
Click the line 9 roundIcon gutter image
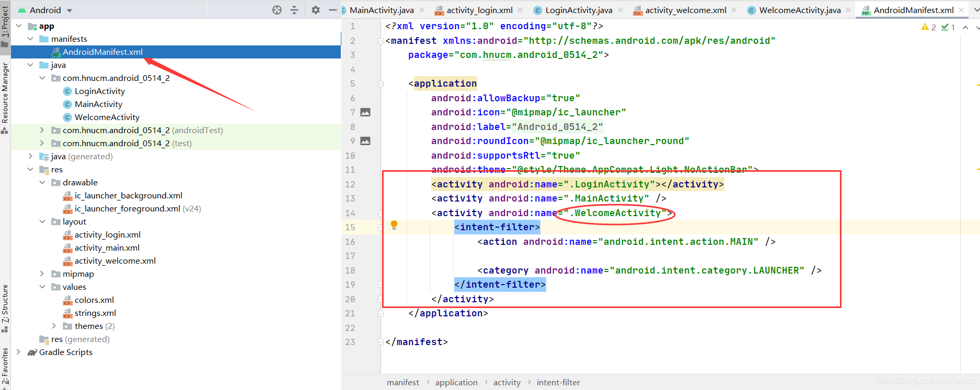tap(365, 141)
